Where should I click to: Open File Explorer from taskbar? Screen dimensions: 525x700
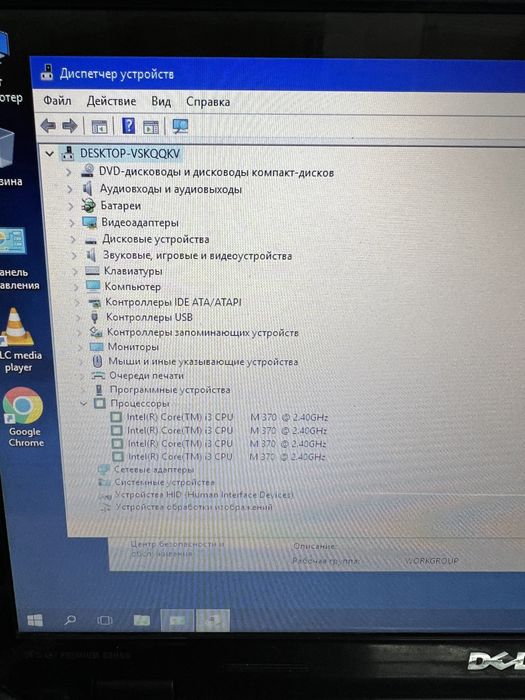142,620
